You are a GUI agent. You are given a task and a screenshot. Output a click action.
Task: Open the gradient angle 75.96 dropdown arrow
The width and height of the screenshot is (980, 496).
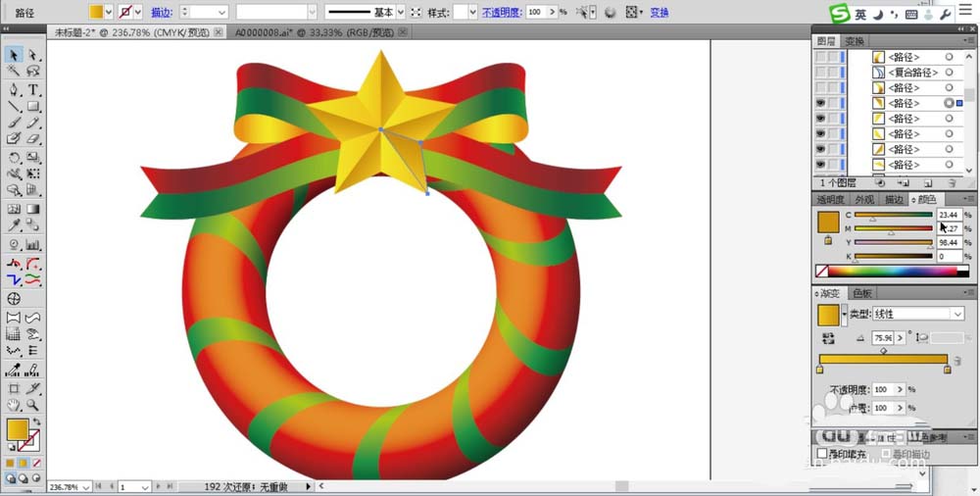tap(900, 338)
